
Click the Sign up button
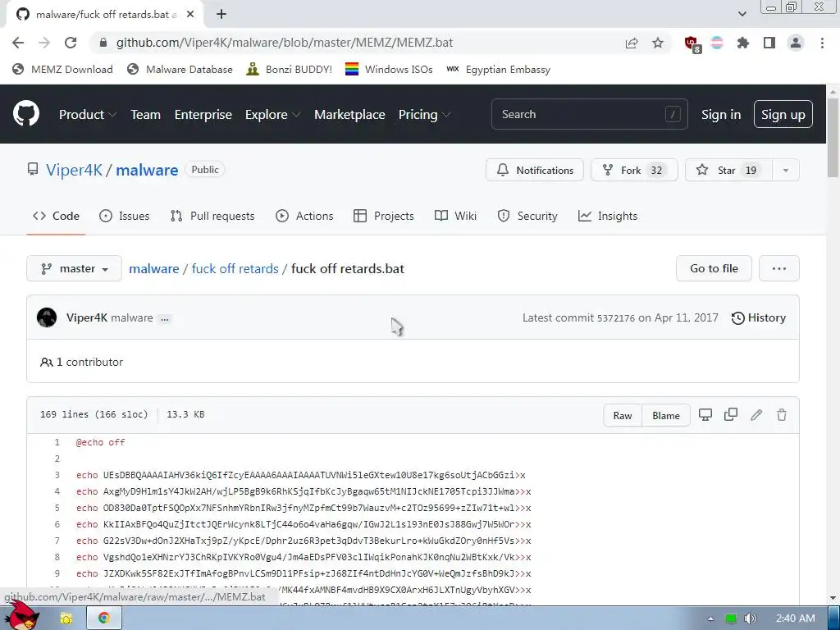[x=783, y=115]
